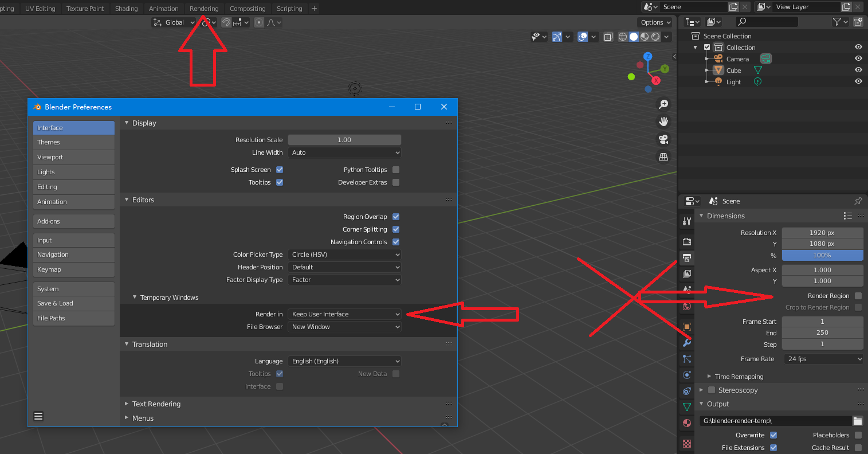
Task: Select rendered viewport shading
Action: 655,37
